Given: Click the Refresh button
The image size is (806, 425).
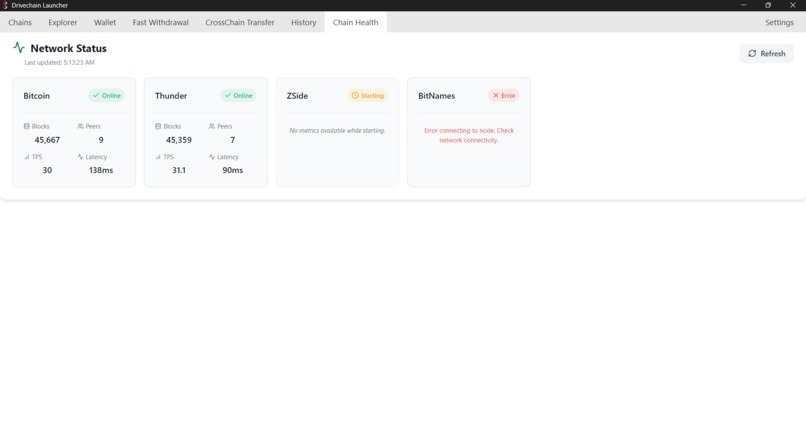Looking at the screenshot, I should [x=766, y=53].
